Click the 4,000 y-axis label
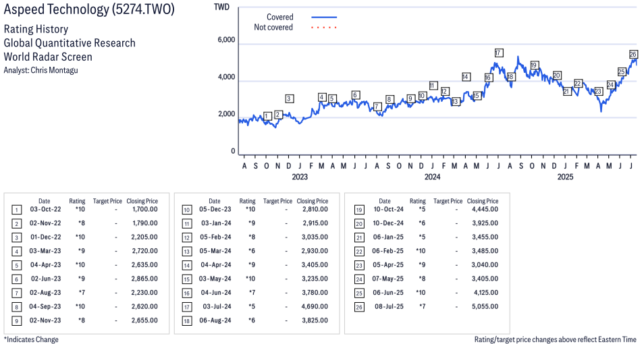 click(x=226, y=77)
